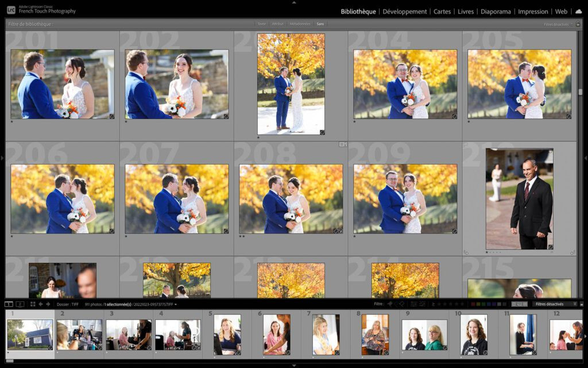Switch to grid view icon in filmstrip bar
This screenshot has width=588, height=368.
(33, 304)
